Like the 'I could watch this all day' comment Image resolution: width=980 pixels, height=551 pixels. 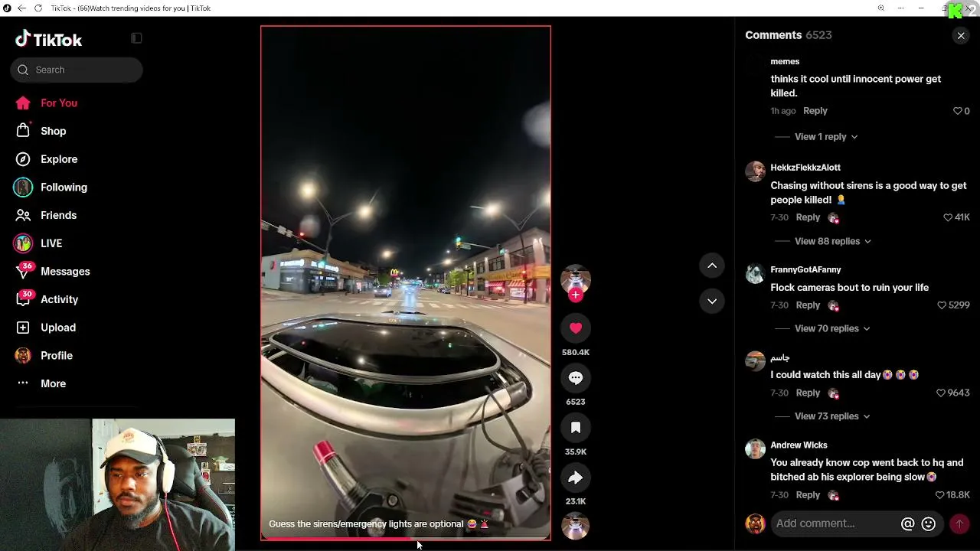pos(941,393)
